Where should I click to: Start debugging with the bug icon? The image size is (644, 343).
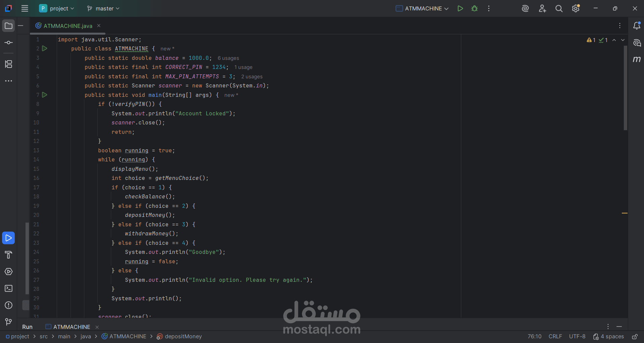point(474,8)
